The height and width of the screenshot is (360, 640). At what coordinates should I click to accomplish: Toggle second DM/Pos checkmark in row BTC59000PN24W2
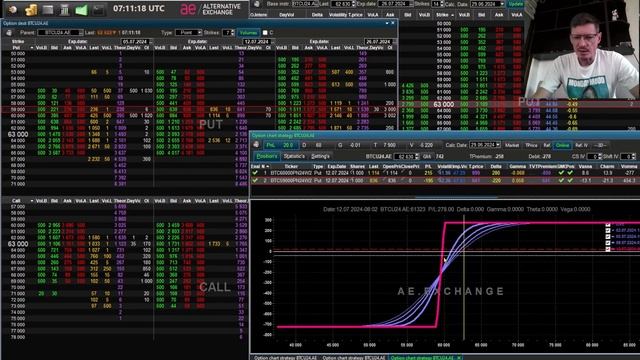click(570, 180)
